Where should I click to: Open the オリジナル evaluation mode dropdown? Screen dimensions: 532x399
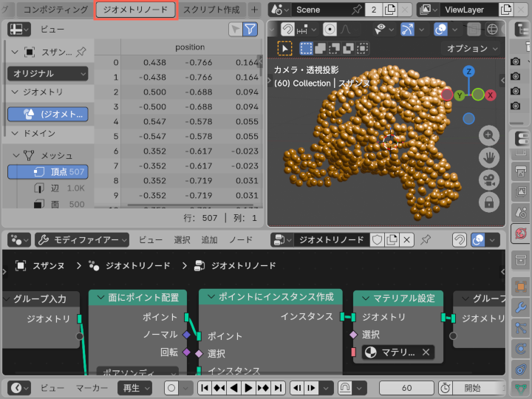click(48, 74)
